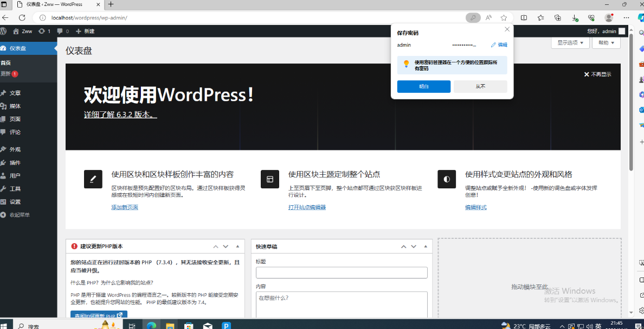Open the 添加新页面 link
Image resolution: width=644 pixels, height=329 pixels.
coord(125,207)
